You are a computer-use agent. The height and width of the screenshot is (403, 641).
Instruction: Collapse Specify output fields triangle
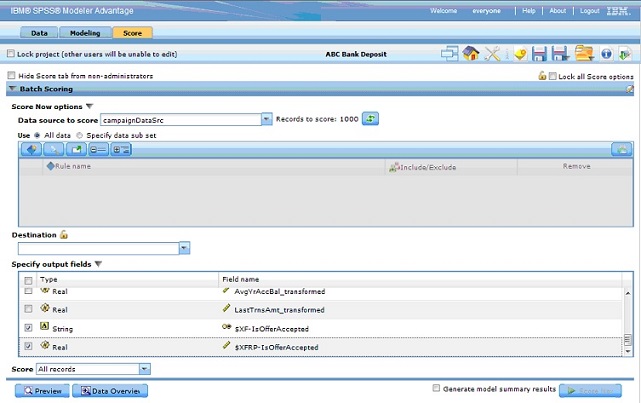[x=98, y=264]
